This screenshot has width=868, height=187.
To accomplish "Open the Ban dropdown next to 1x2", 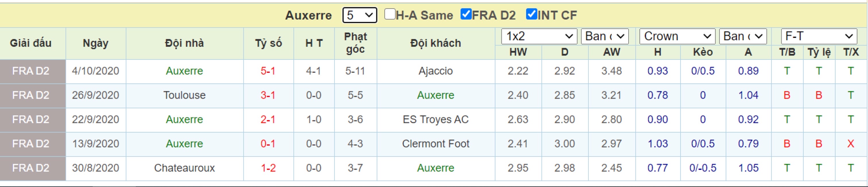I will tap(605, 36).
